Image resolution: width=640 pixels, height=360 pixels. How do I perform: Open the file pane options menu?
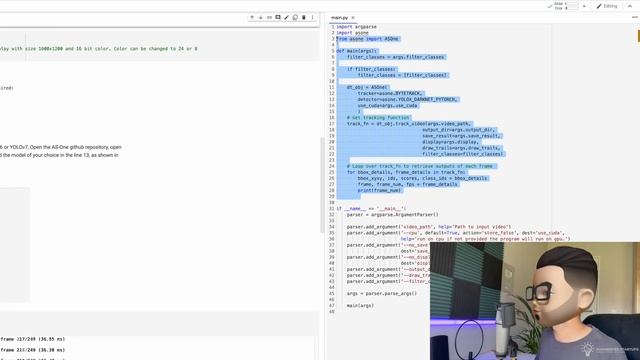click(635, 17)
